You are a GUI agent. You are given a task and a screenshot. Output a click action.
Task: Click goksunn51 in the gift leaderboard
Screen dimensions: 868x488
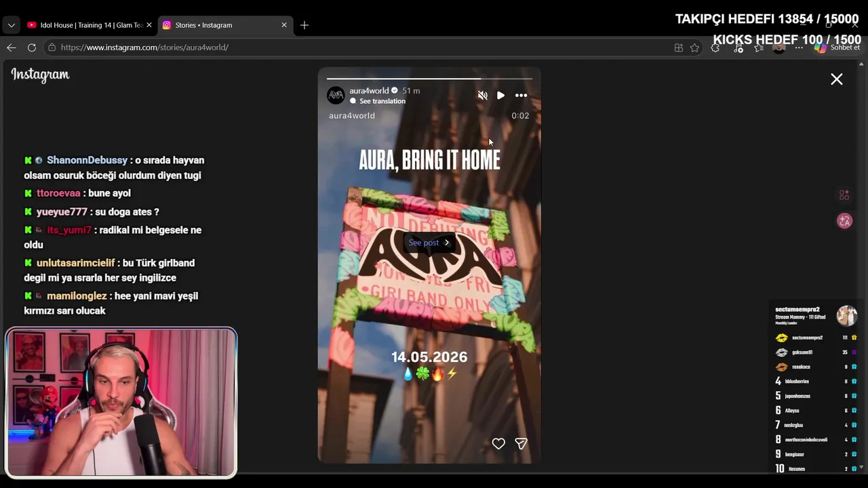point(802,352)
